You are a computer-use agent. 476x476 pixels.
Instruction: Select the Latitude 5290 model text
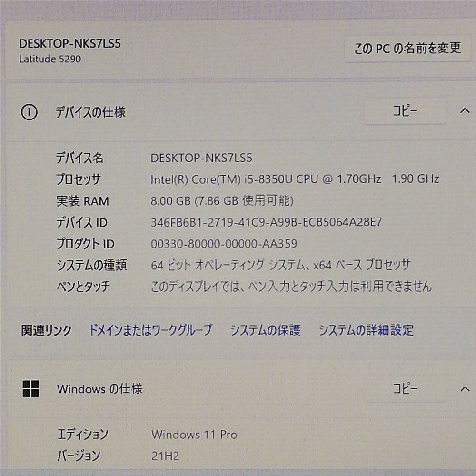coord(50,59)
